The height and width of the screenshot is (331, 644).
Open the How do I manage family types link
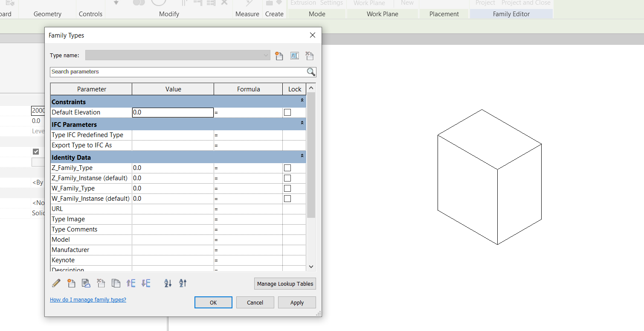[88, 299]
